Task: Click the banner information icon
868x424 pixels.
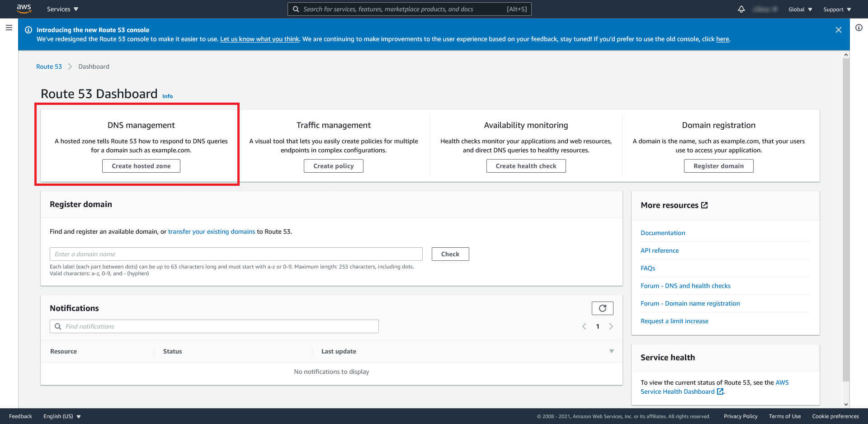Action: click(28, 30)
